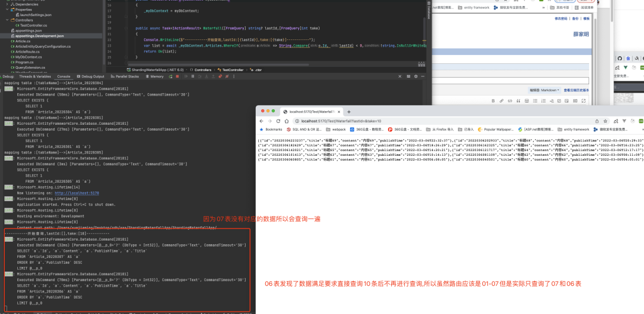Click the debug panel layout icon
644x314 pixels.
pyautogui.click(x=408, y=76)
